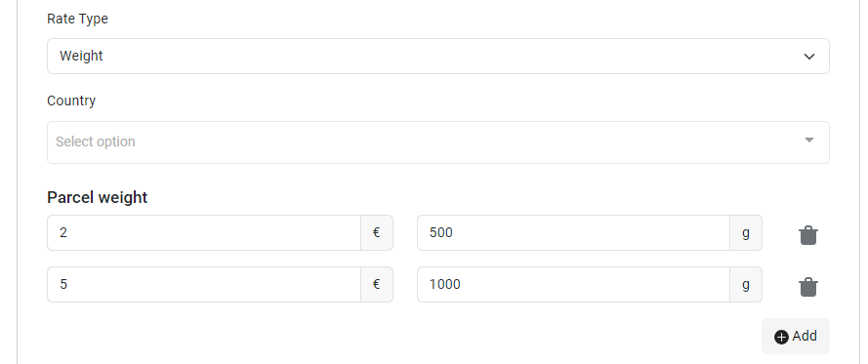Viewport: 868px width, 364px height.
Task: Click the plus icon on Add
Action: tap(781, 337)
